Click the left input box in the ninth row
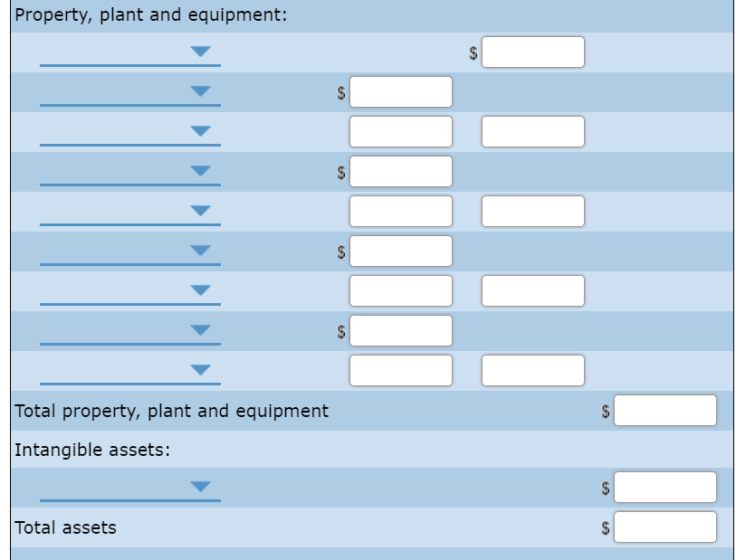This screenshot has width=736, height=560. coord(401,369)
